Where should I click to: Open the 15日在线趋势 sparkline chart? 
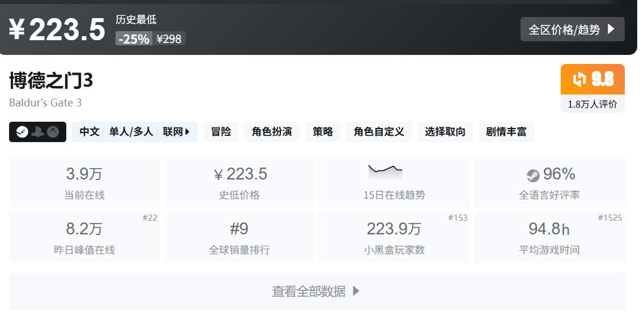tap(385, 173)
